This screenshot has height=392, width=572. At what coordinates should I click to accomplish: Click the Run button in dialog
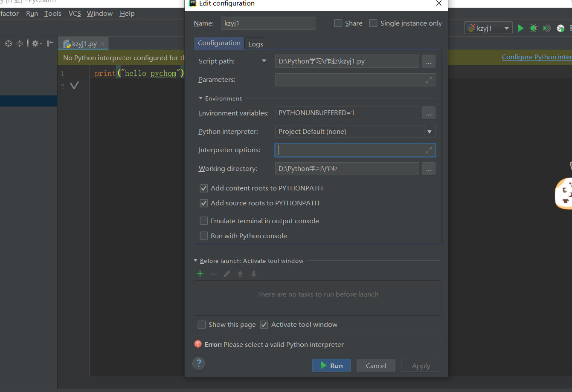click(331, 366)
